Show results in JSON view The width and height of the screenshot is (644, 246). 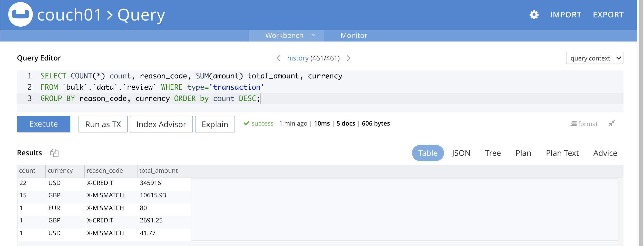(x=461, y=153)
